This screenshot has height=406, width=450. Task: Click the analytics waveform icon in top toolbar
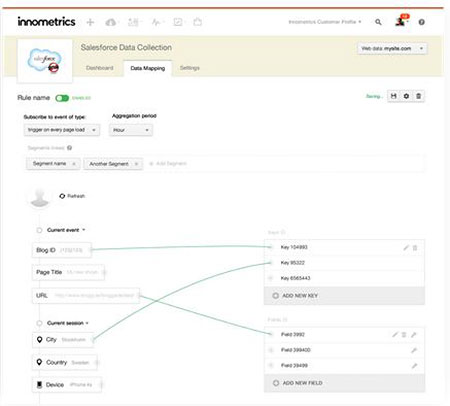pos(156,22)
